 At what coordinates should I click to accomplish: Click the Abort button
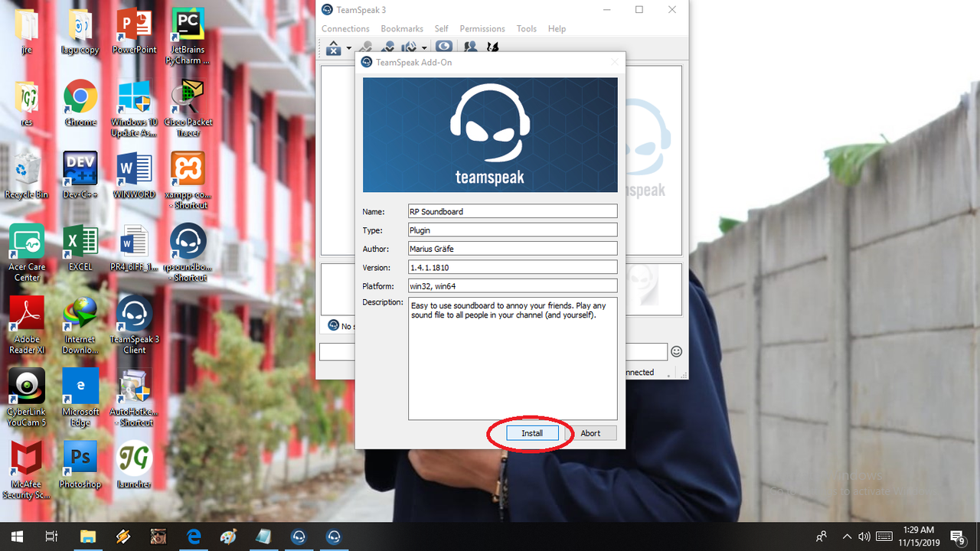coord(590,433)
